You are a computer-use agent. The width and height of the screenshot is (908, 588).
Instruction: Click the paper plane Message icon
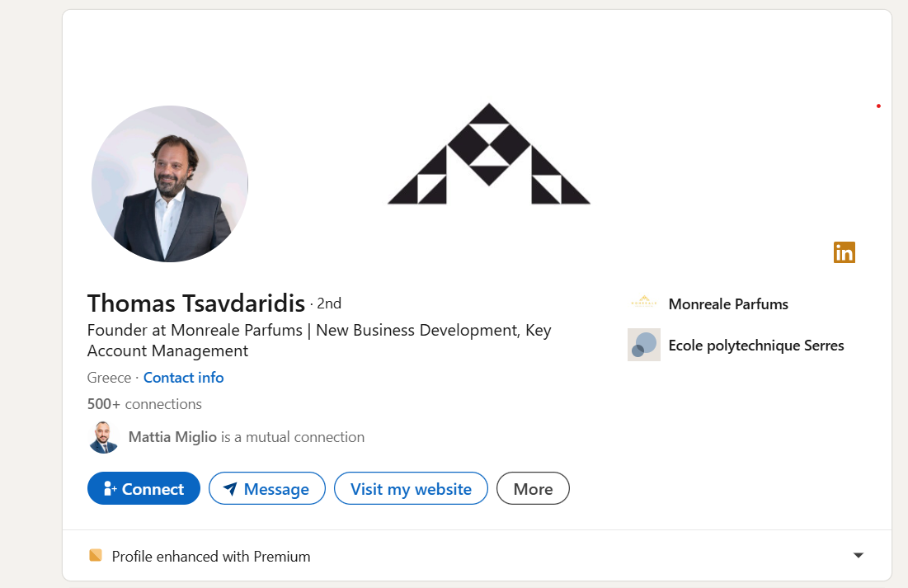tap(231, 489)
